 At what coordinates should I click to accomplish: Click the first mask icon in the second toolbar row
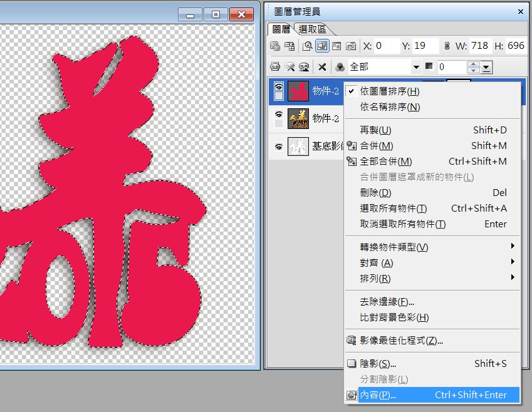(275, 67)
